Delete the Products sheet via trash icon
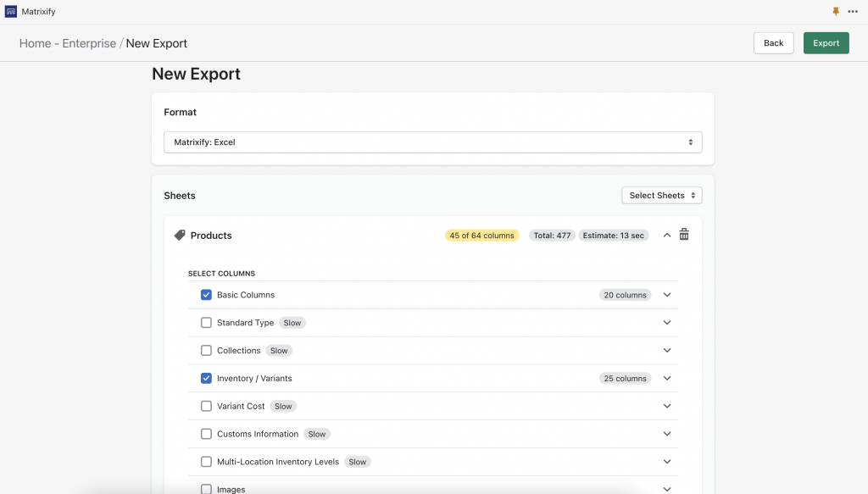Viewport: 868px width, 494px height. pyautogui.click(x=684, y=235)
